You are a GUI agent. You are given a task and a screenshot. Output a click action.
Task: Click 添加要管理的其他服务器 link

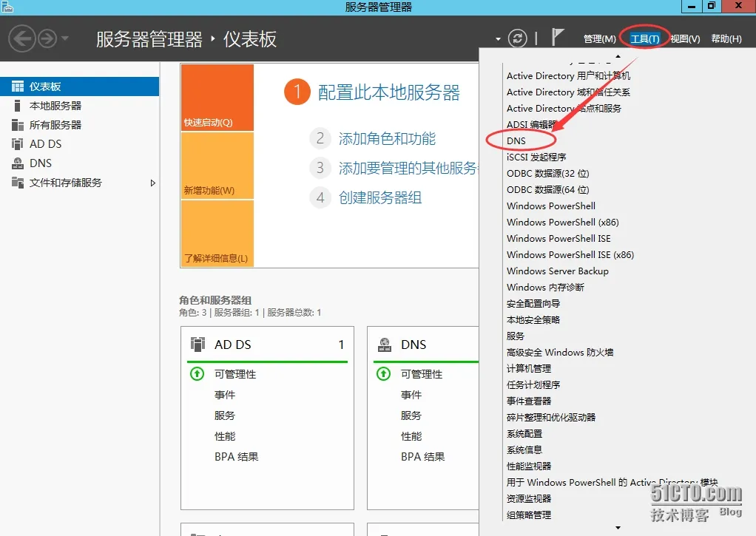tap(408, 169)
